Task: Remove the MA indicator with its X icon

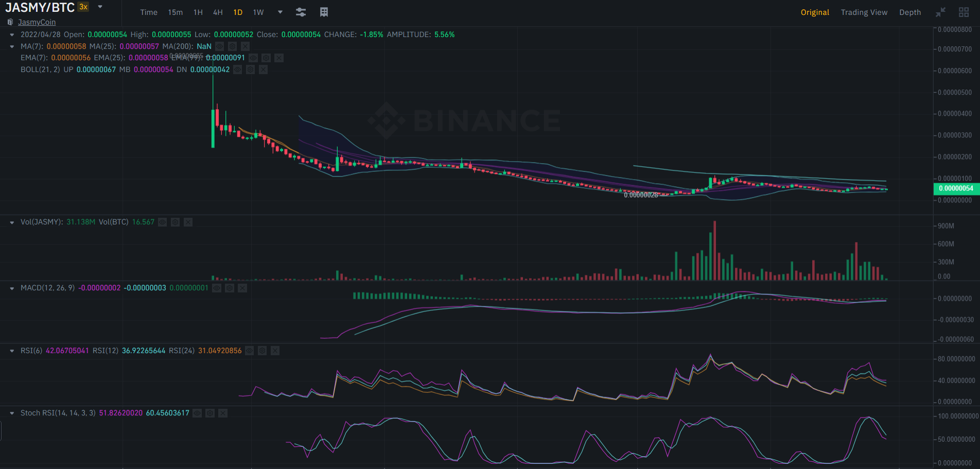Action: [x=246, y=46]
